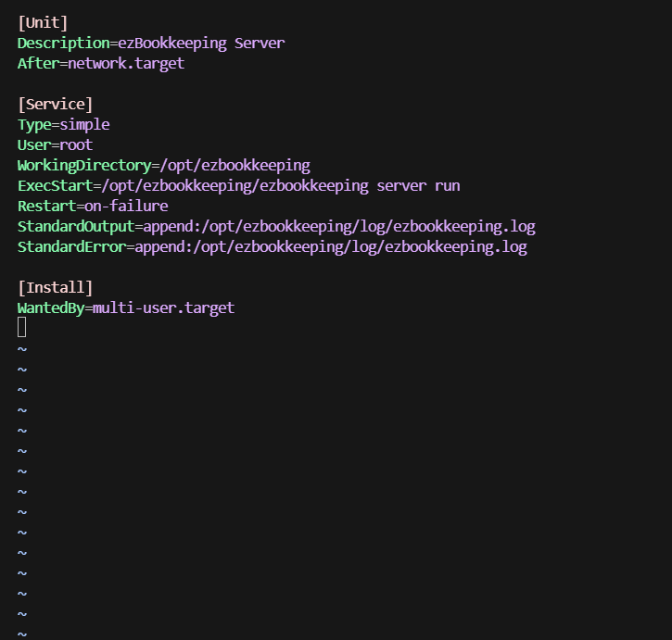Click 'server run' in the ExecStart line
Viewport: 672px width, 640px height.
coord(418,185)
